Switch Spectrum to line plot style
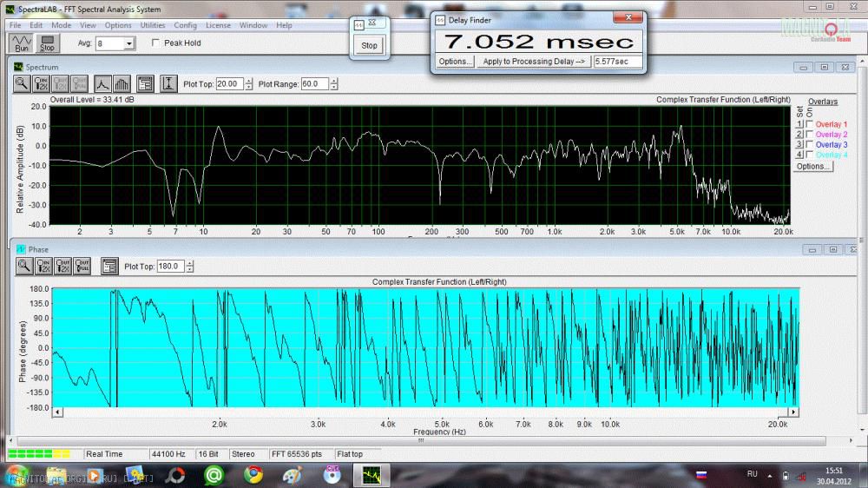This screenshot has width=868, height=488. click(102, 83)
